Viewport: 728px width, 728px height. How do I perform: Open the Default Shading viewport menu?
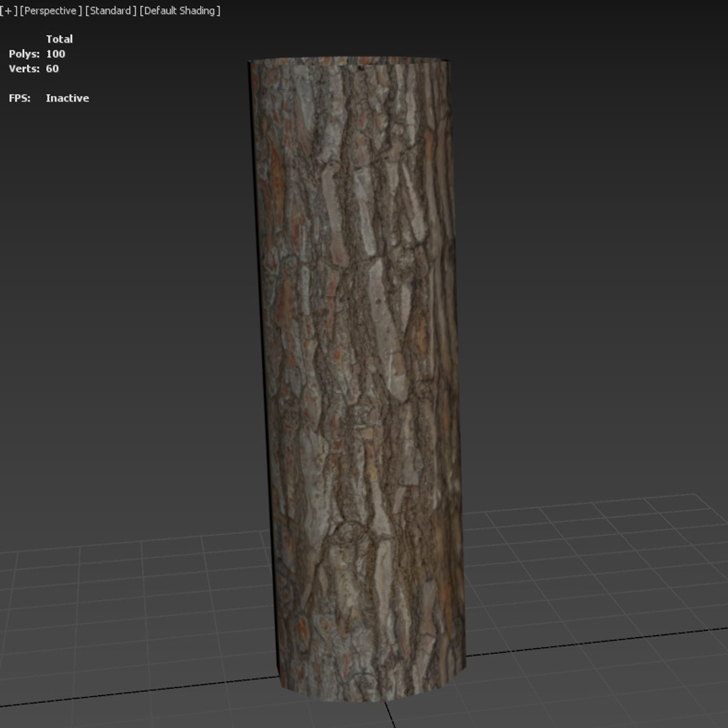[180, 11]
